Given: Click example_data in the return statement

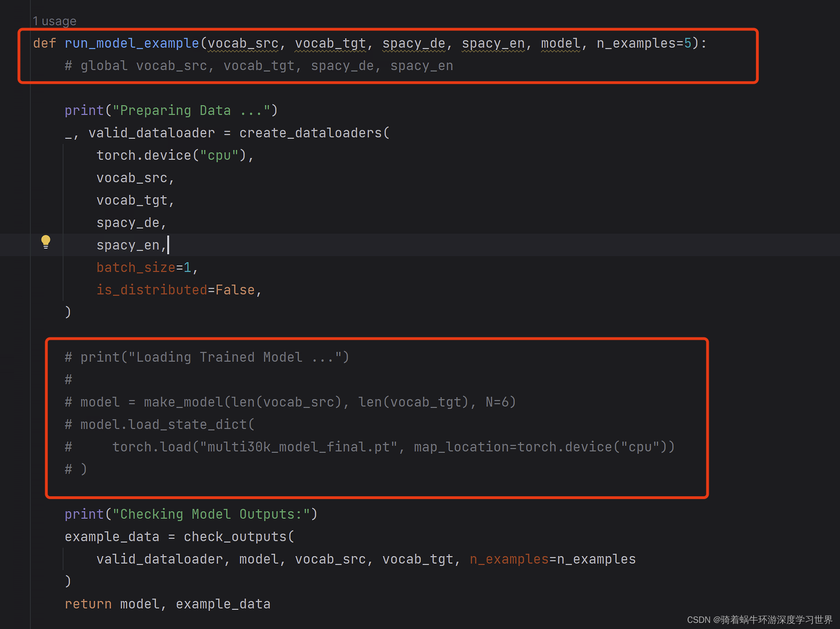Looking at the screenshot, I should click(223, 604).
